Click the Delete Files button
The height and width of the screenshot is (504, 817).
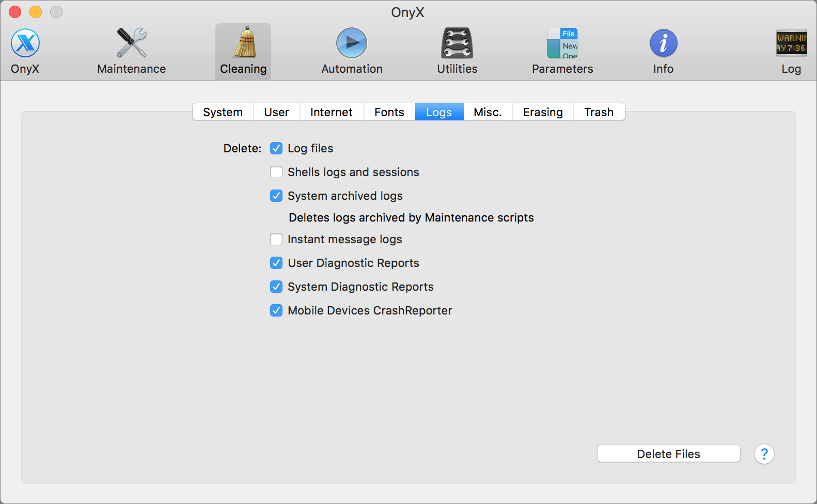669,454
